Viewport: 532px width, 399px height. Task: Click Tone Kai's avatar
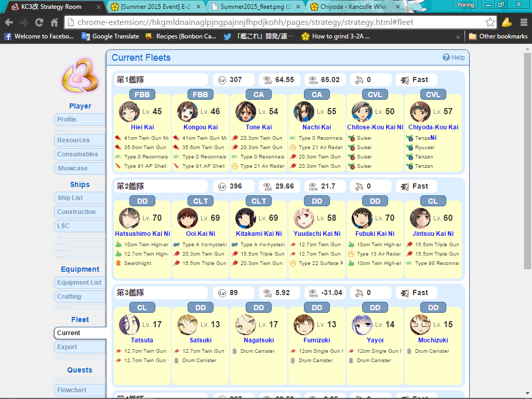(246, 112)
